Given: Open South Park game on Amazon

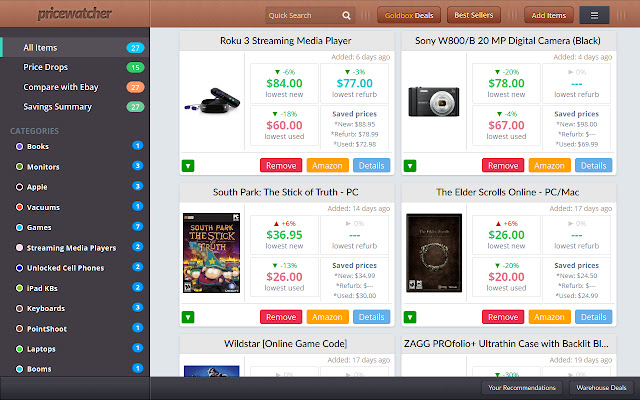Looking at the screenshot, I should (327, 317).
